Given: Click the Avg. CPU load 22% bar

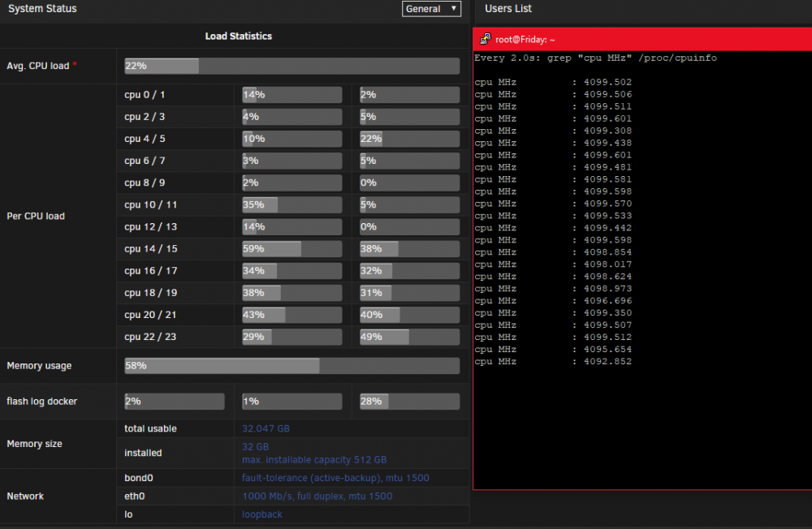Looking at the screenshot, I should click(292, 66).
